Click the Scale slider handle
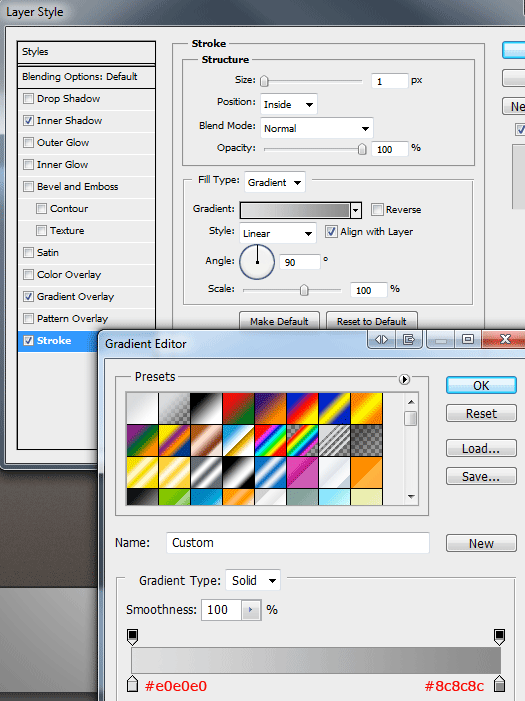 point(304,290)
